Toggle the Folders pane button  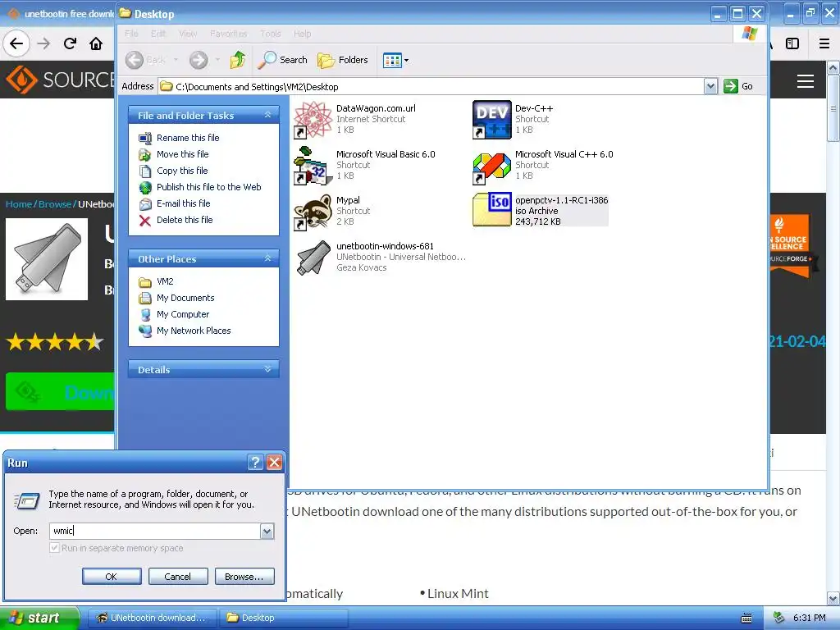[x=343, y=60]
